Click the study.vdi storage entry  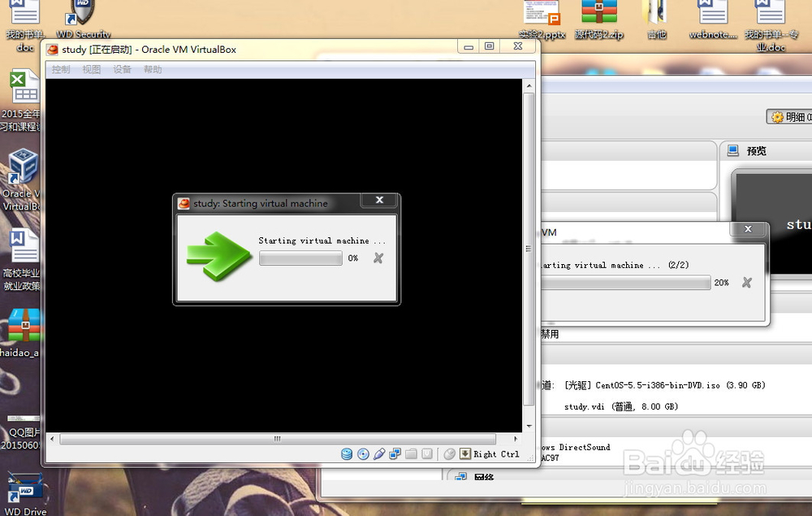[x=621, y=406]
